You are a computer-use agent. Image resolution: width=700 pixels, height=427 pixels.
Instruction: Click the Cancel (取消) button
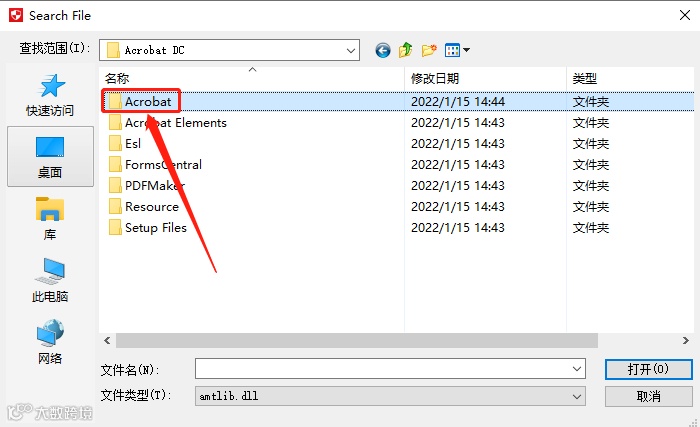pyautogui.click(x=648, y=396)
